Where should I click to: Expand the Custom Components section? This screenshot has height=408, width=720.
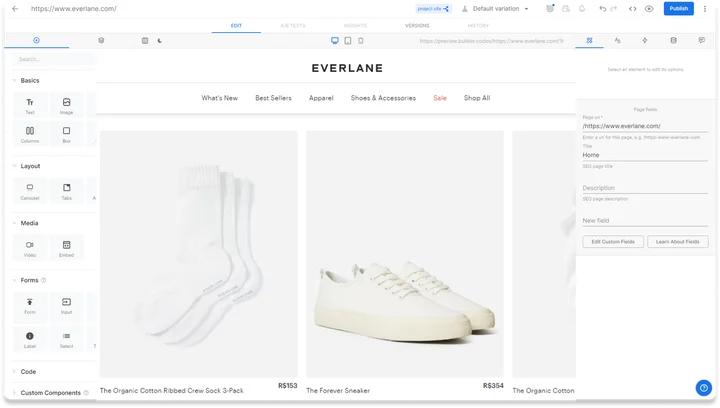point(50,393)
